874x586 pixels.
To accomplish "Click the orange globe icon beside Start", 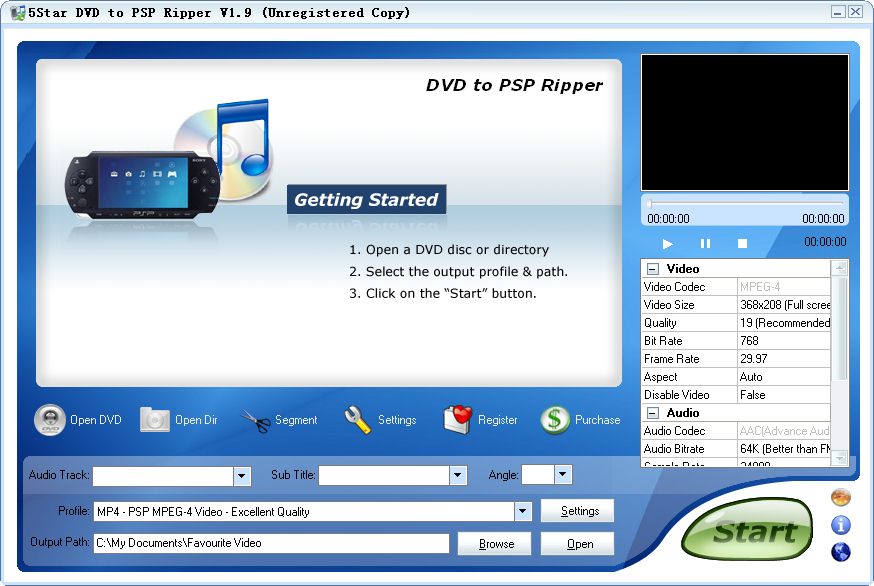I will coord(841,497).
